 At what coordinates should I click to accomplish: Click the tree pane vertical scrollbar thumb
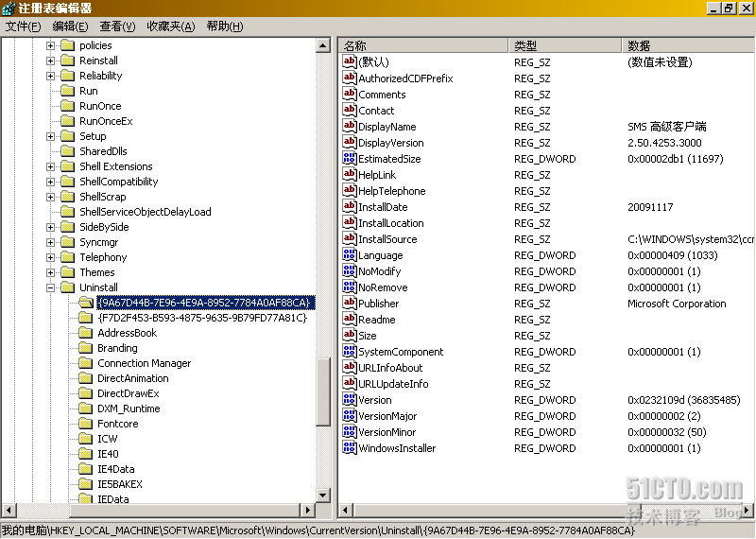322,391
